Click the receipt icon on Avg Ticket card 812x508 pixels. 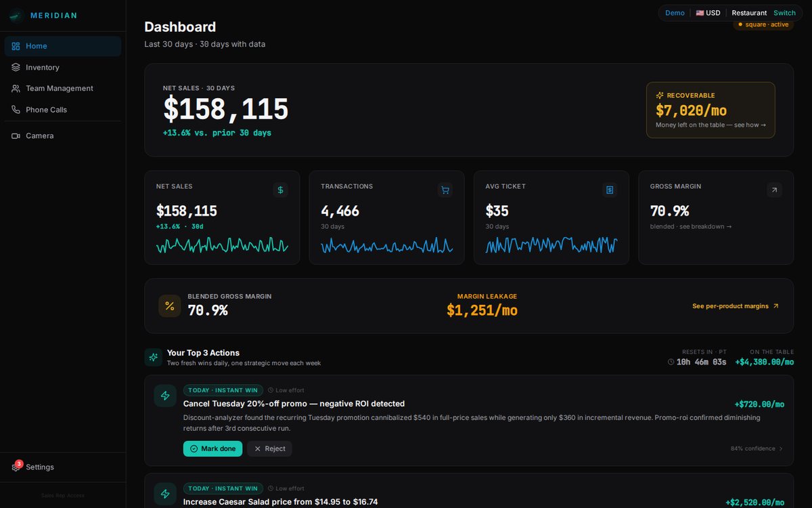click(610, 190)
